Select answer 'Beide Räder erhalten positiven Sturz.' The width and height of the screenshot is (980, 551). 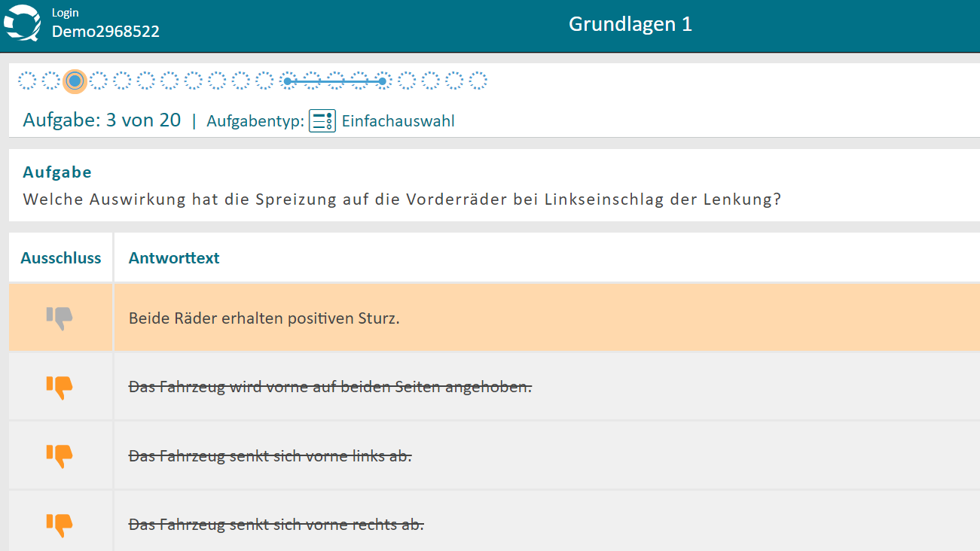pos(264,318)
